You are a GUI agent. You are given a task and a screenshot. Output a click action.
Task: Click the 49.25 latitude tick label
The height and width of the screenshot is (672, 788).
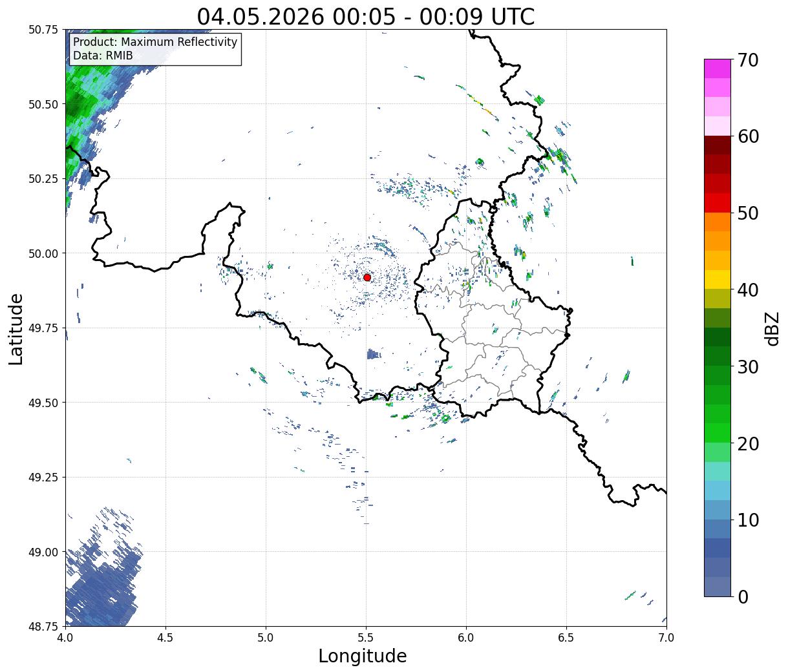43,477
